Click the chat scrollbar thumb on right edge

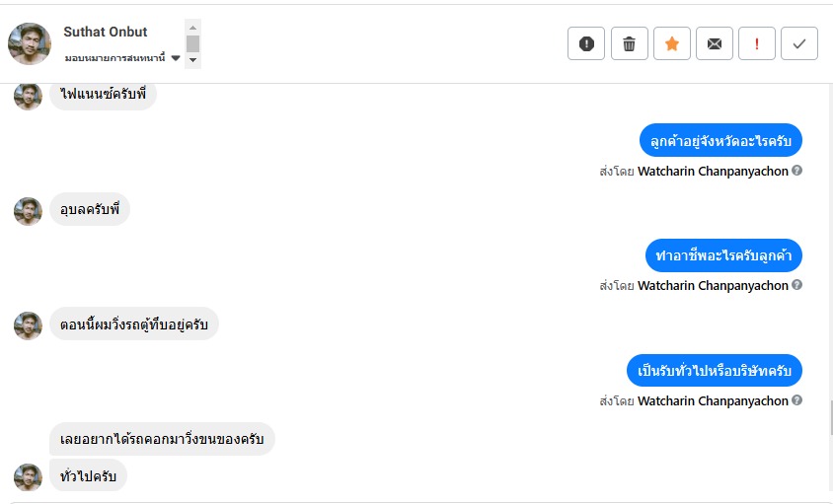coord(830,417)
